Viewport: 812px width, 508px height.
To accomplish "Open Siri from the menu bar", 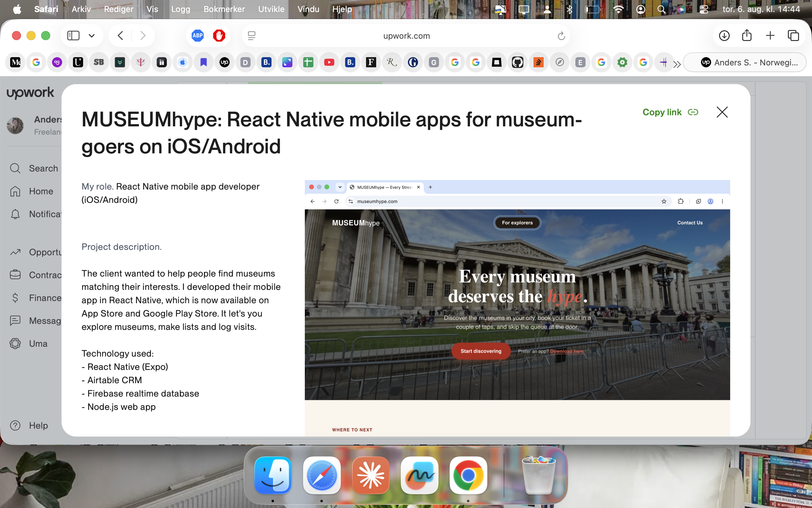I will click(x=681, y=10).
